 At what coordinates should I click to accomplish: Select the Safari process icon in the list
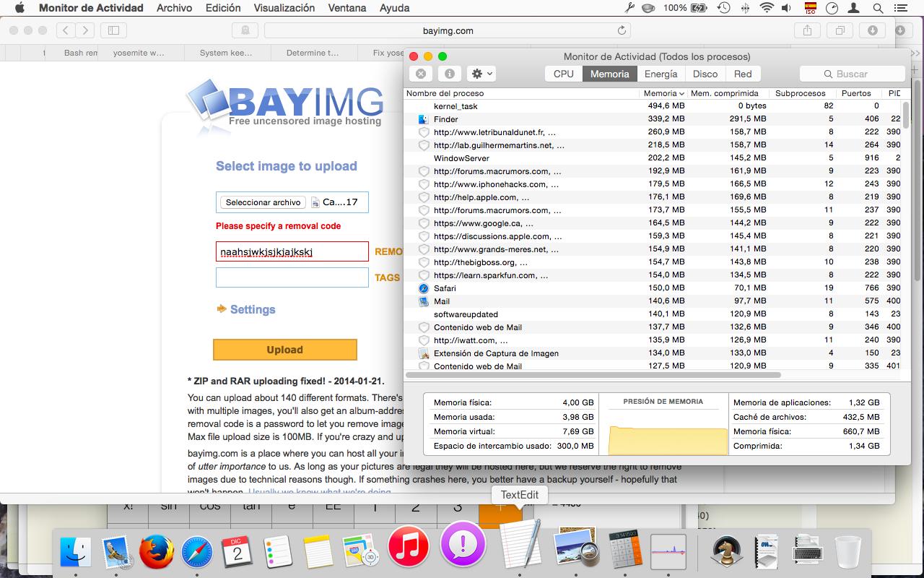point(424,288)
